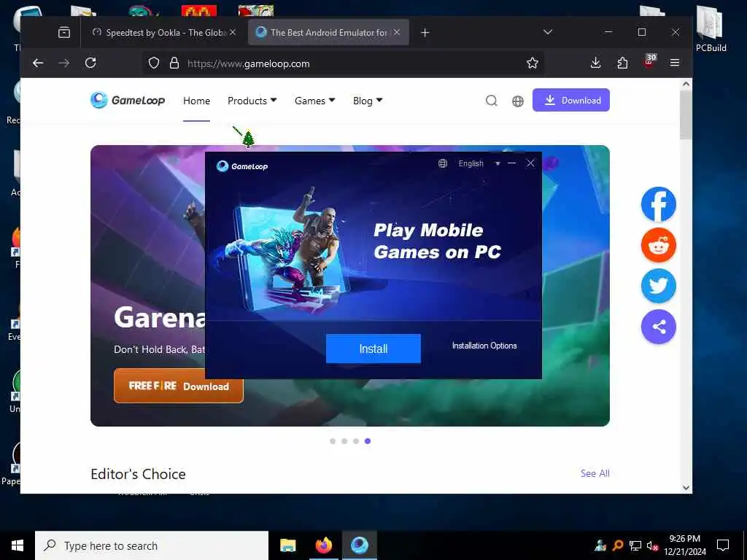Screen dimensions: 747x560
Task: Open the Windows notification center icon
Action: coord(723,545)
